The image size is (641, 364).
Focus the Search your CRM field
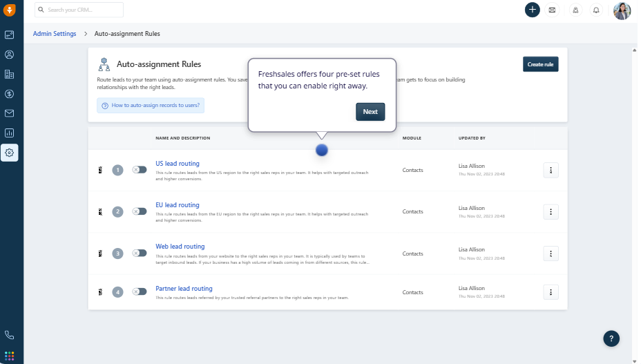79,10
